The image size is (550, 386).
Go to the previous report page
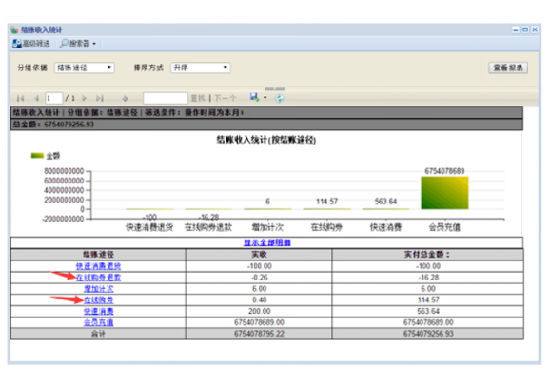(36, 98)
